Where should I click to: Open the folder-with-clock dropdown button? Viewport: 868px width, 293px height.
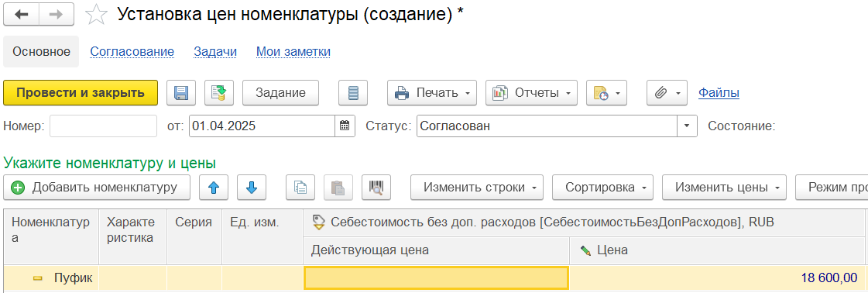(x=607, y=93)
